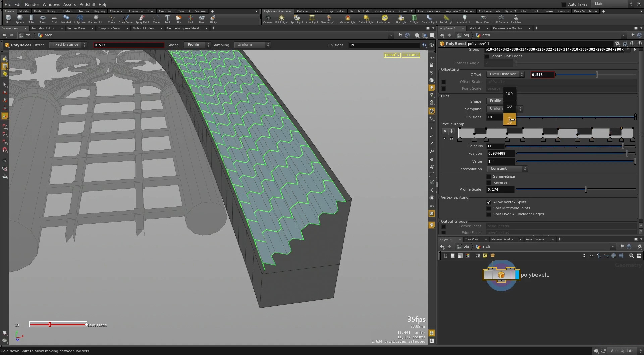This screenshot has width=644, height=355.
Task: Select the Box shelf tool
Action: point(8,19)
